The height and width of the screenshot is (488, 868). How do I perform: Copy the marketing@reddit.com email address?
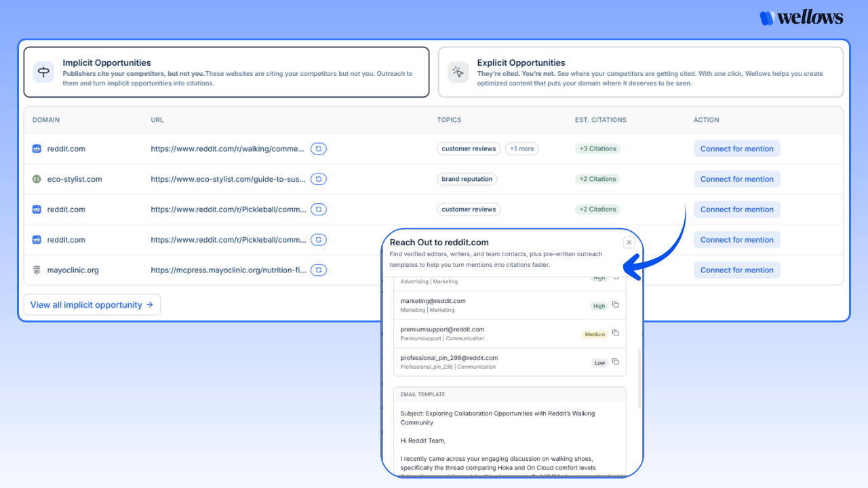(616, 305)
